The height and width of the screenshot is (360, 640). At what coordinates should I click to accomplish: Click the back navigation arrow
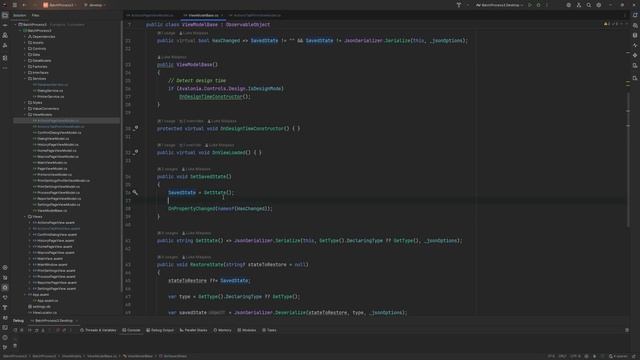point(24,5)
